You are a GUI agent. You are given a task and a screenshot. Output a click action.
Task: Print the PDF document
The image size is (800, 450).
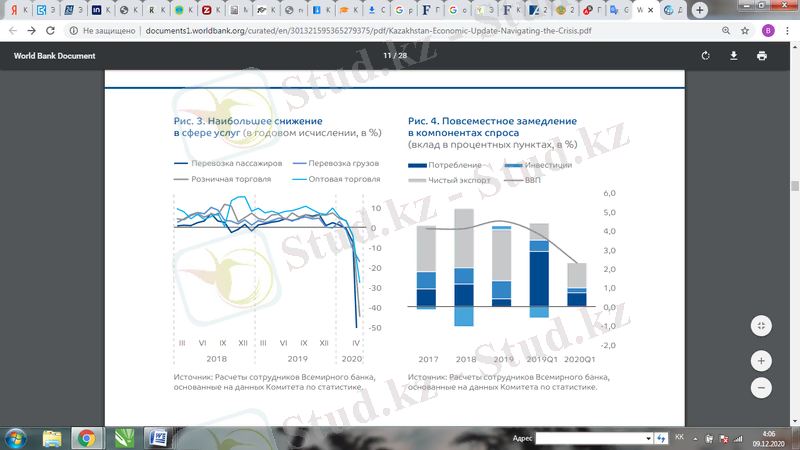pyautogui.click(x=762, y=56)
